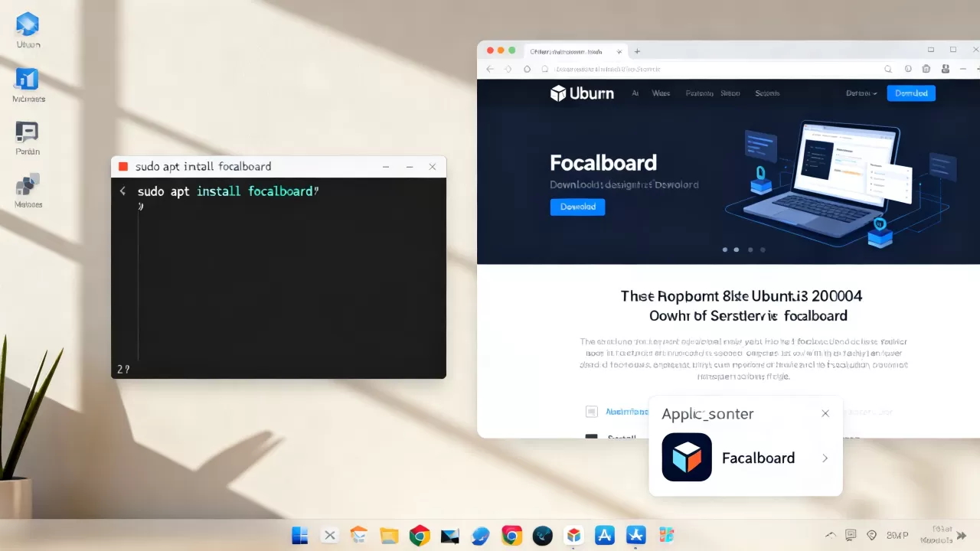Minimize the terminal window
This screenshot has height=551, width=980.
(x=386, y=167)
